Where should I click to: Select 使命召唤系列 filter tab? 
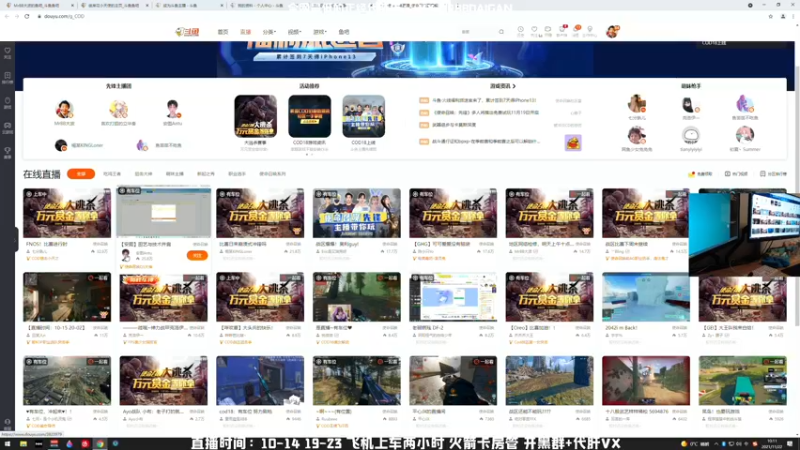point(272,174)
